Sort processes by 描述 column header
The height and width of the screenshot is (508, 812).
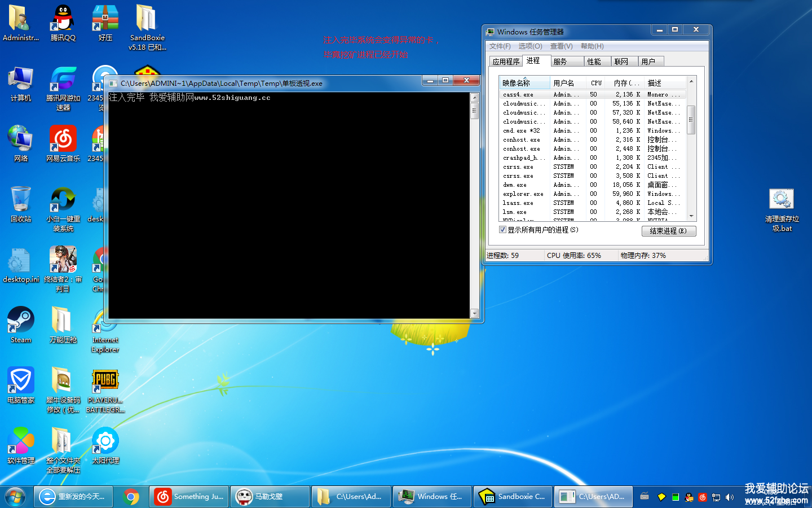pyautogui.click(x=664, y=83)
